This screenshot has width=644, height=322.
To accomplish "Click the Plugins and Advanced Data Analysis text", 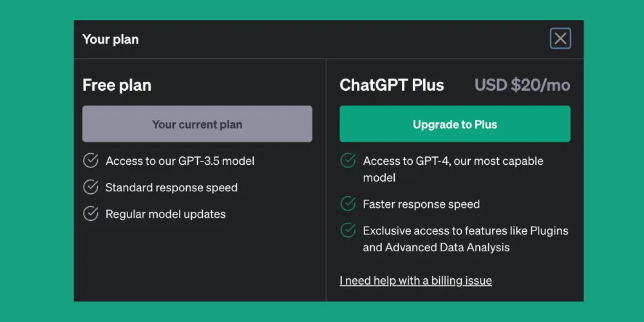I will point(466,239).
